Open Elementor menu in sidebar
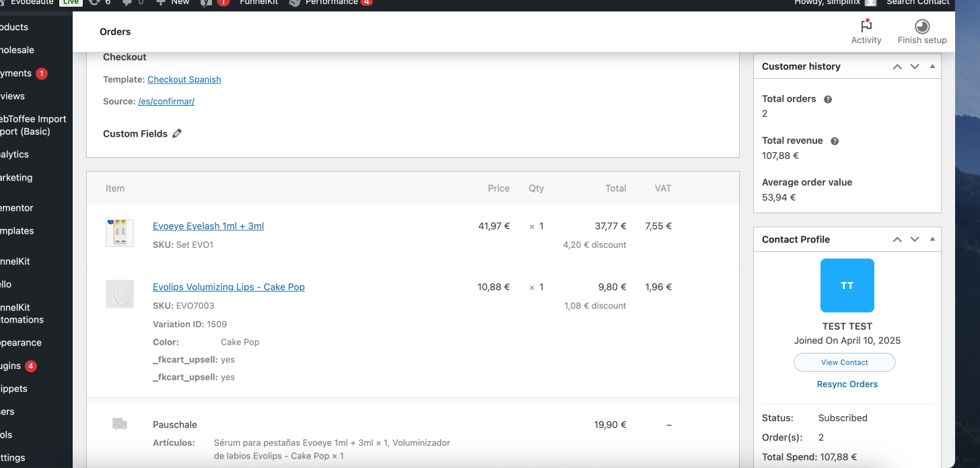Image resolution: width=980 pixels, height=468 pixels. [x=16, y=208]
